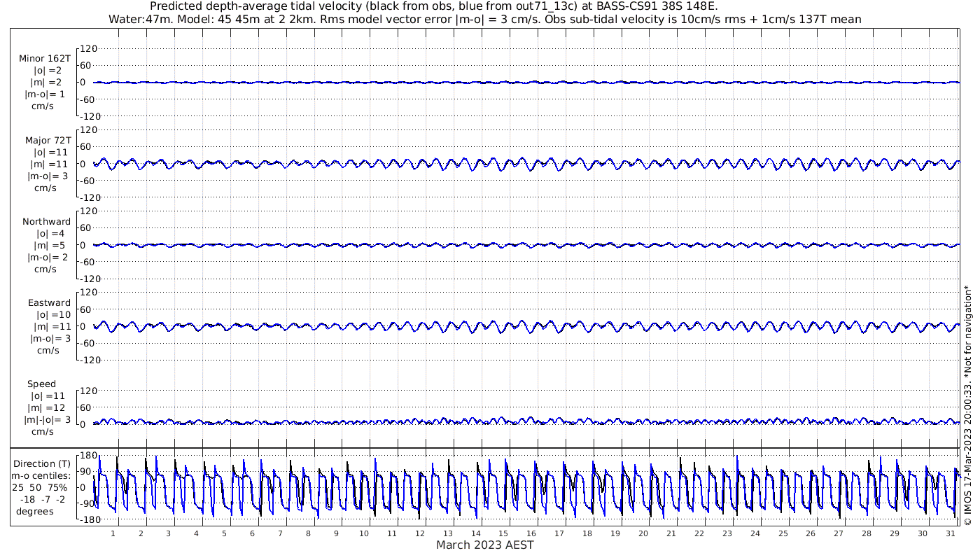Viewport: 980px width, 560px height.
Task: Click the 'Speed' panel label
Action: click(x=41, y=384)
